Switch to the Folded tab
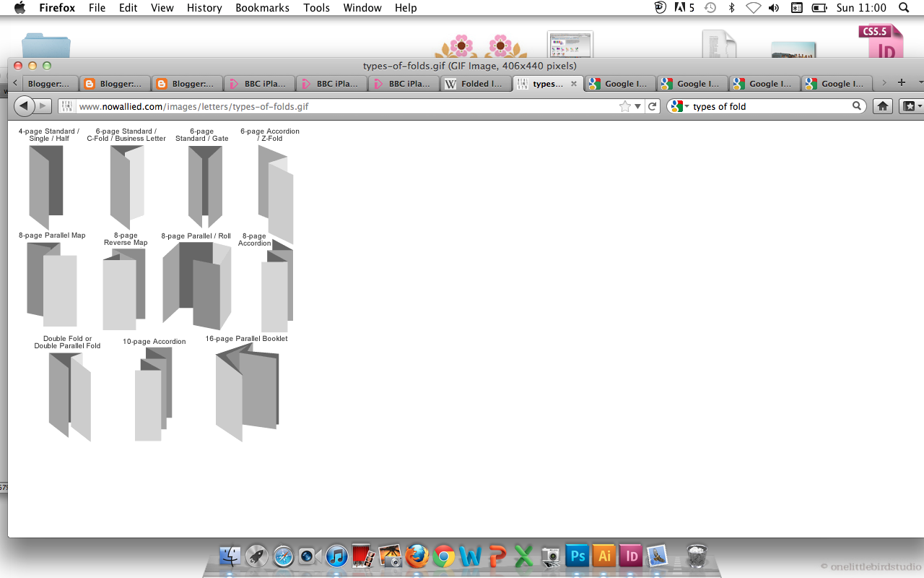Screen dimensions: 924x578 point(476,83)
